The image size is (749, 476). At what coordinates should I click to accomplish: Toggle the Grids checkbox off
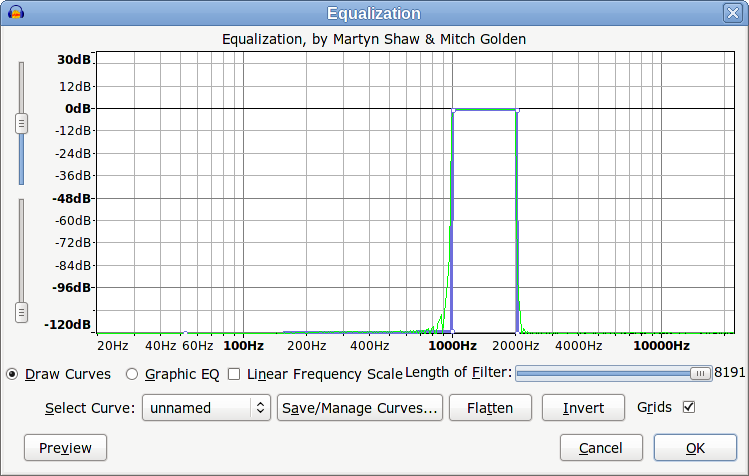point(688,407)
